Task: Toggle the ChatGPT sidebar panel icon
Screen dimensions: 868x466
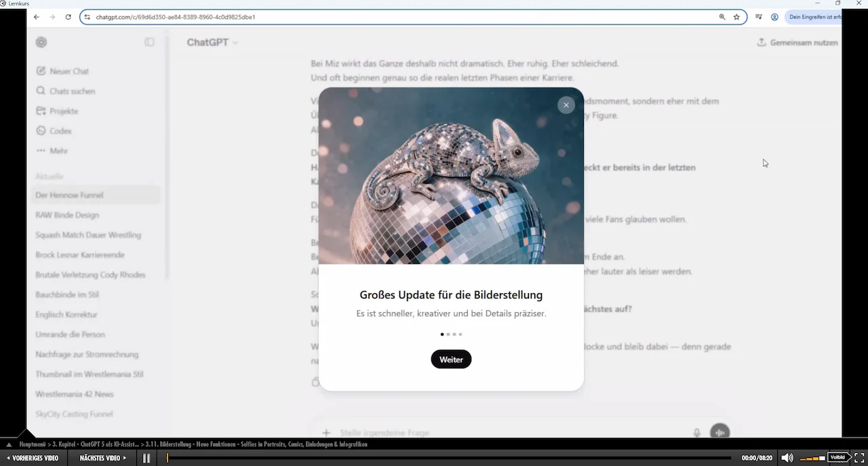Action: tap(149, 42)
